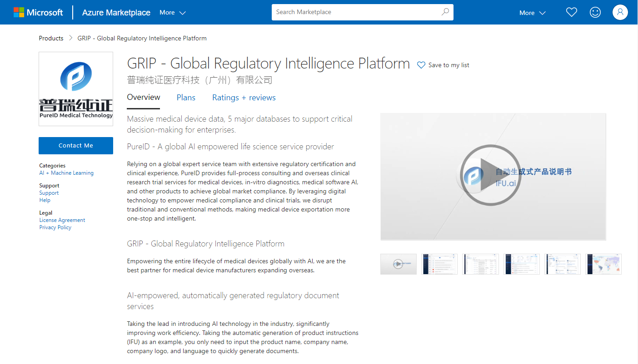Expand the More menu beside Azure Marketplace

click(173, 13)
